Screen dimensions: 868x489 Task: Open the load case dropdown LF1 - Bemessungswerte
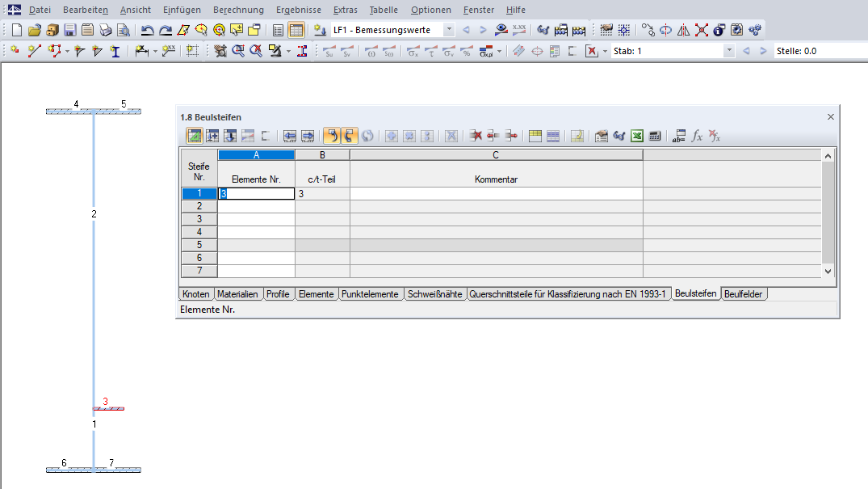coord(449,30)
